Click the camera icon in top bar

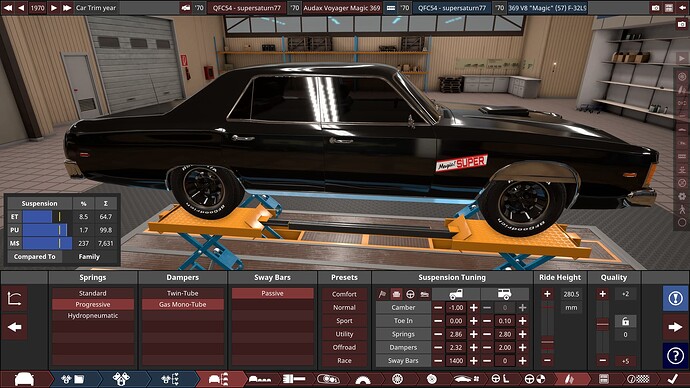(x=656, y=7)
